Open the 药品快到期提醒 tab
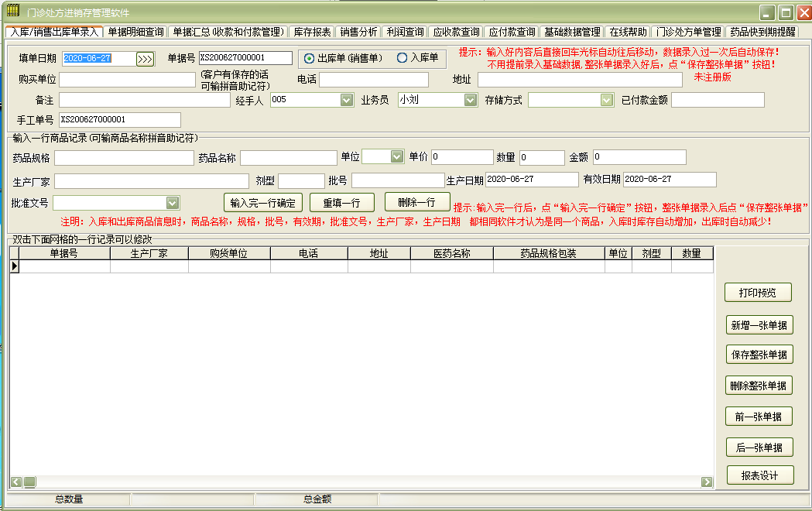The width and height of the screenshot is (812, 511). 763,32
